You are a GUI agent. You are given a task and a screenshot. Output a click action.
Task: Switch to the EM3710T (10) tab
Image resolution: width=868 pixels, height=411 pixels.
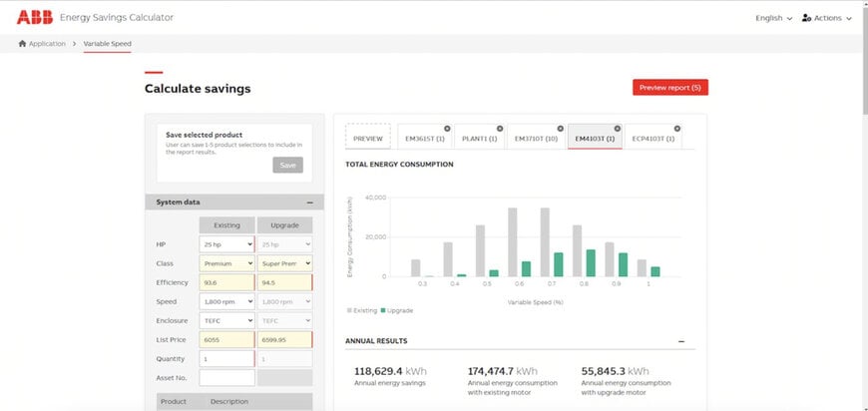tap(536, 138)
